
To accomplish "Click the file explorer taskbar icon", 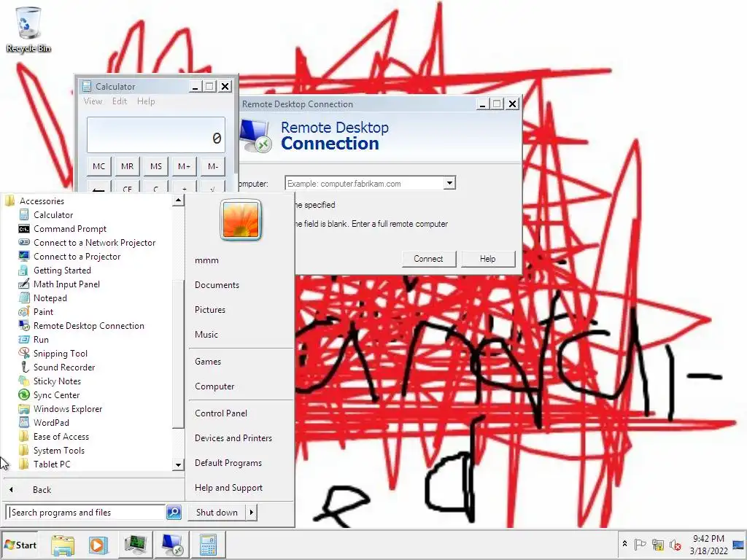I will (x=63, y=545).
